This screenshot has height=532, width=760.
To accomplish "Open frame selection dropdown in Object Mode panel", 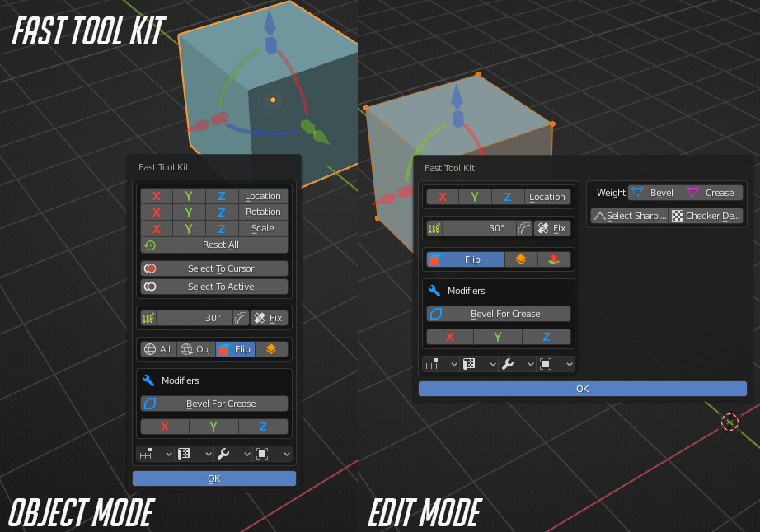I will [x=273, y=454].
